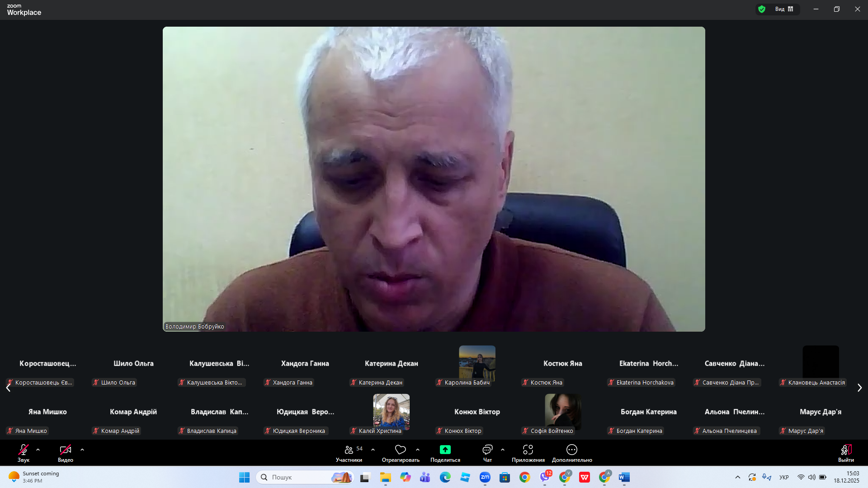Open the Вид view layout menu
The height and width of the screenshot is (488, 868).
pyautogui.click(x=784, y=9)
